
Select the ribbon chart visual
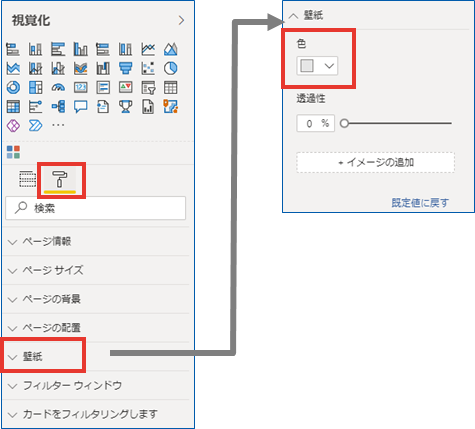point(81,68)
